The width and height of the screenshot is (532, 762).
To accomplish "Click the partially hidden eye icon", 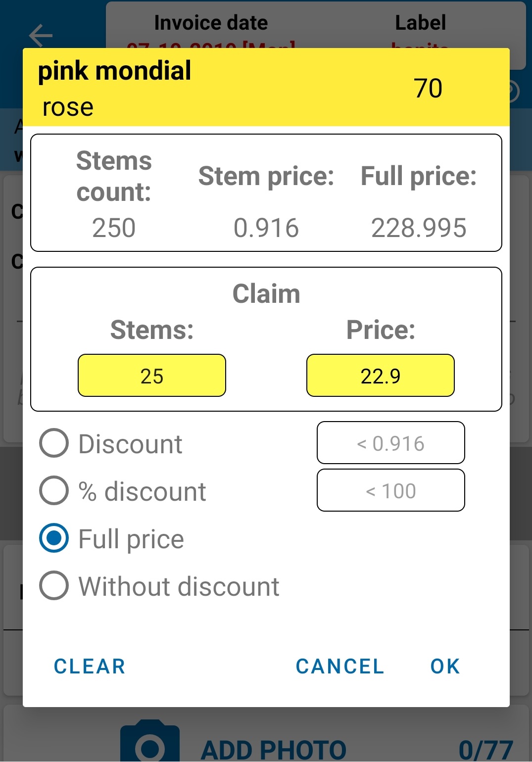I will click(515, 92).
